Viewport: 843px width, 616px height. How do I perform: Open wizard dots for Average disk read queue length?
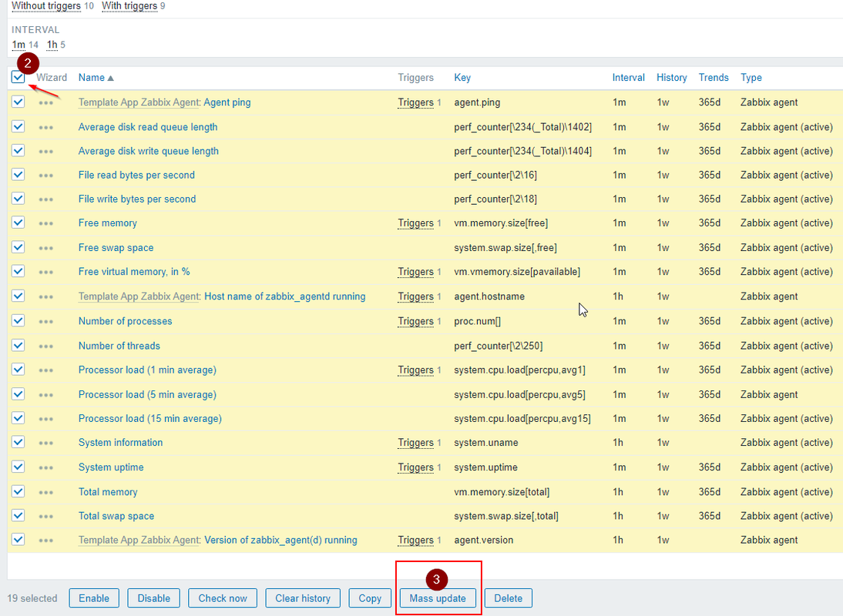click(x=45, y=127)
